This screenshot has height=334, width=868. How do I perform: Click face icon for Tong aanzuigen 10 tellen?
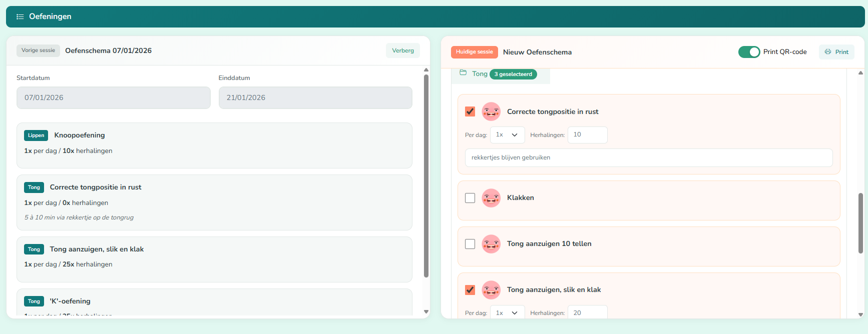[x=491, y=244]
